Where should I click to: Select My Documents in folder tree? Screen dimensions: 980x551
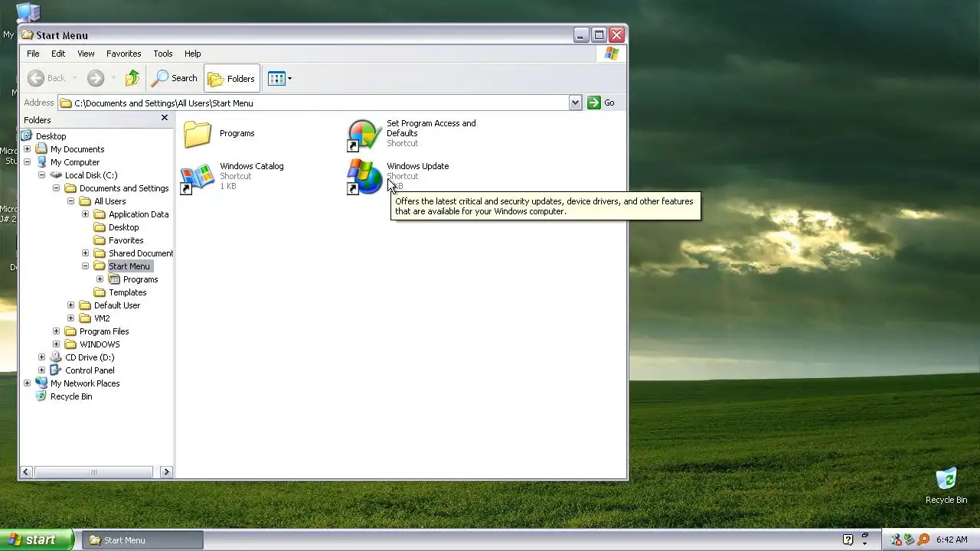pyautogui.click(x=77, y=149)
